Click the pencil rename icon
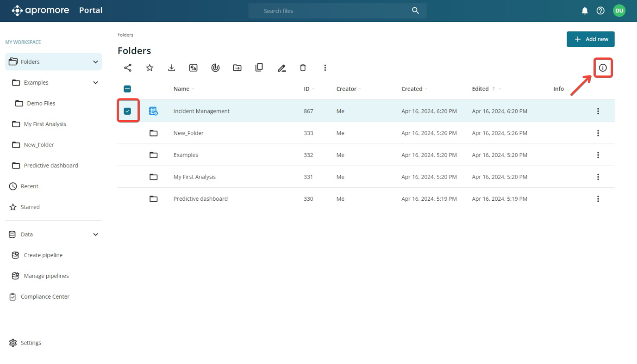 281,68
